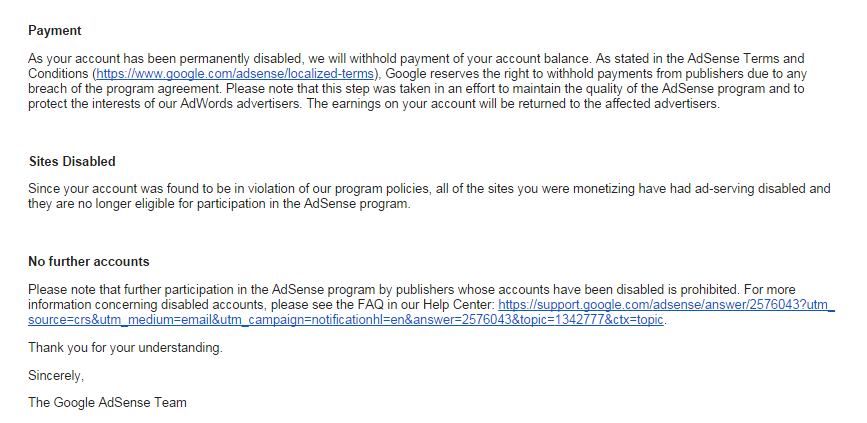This screenshot has width=867, height=423.
Task: Click the line starting 'Since your account was found'
Action: point(429,189)
